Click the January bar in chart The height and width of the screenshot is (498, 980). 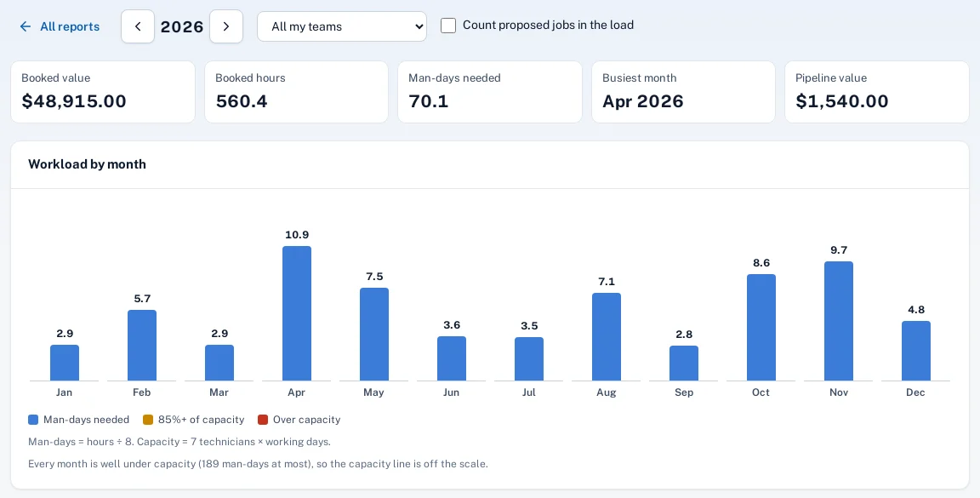pyautogui.click(x=65, y=363)
